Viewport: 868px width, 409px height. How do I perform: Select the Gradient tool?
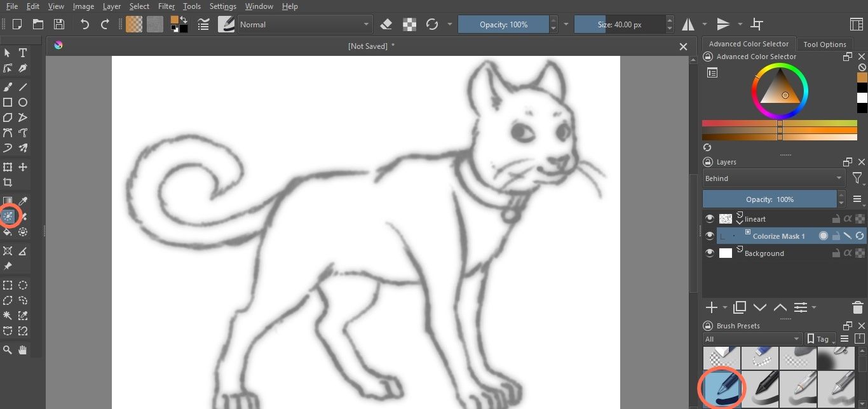click(8, 201)
